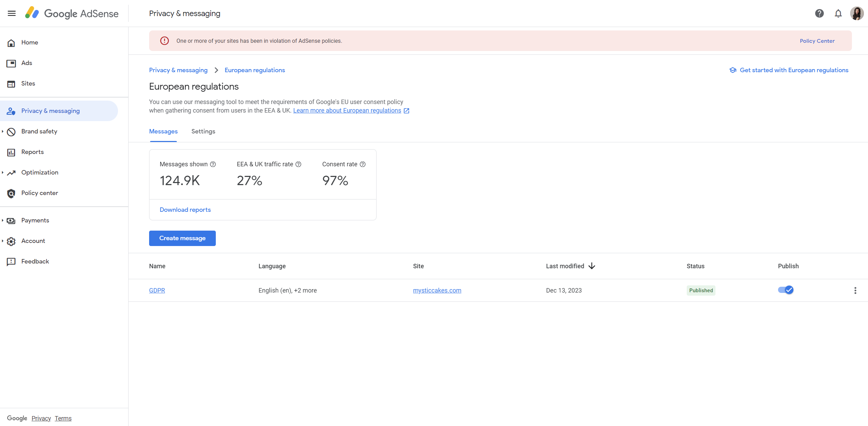Image resolution: width=868 pixels, height=426 pixels.
Task: Click the Reports chart icon
Action: tap(11, 152)
